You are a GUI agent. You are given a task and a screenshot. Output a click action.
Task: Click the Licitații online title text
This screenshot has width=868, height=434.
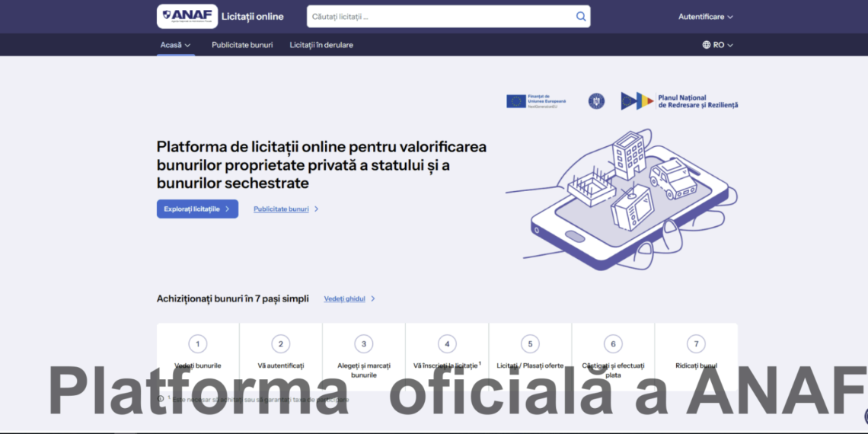click(x=253, y=17)
